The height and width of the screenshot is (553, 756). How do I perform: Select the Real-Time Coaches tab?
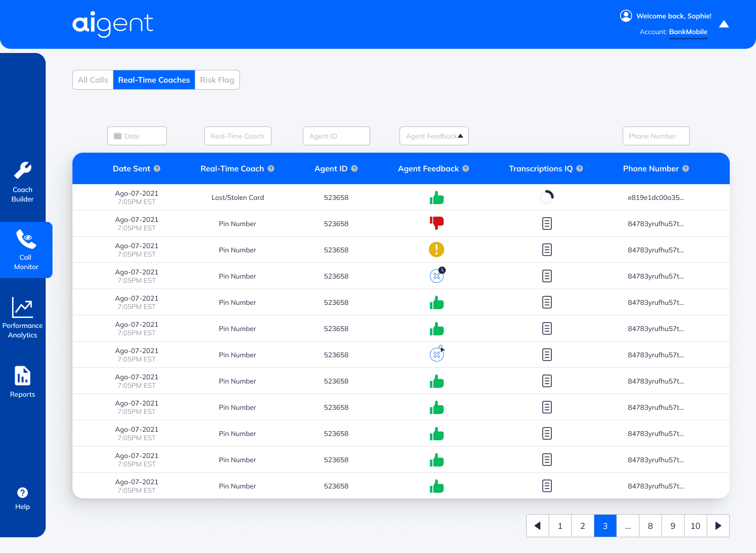154,80
